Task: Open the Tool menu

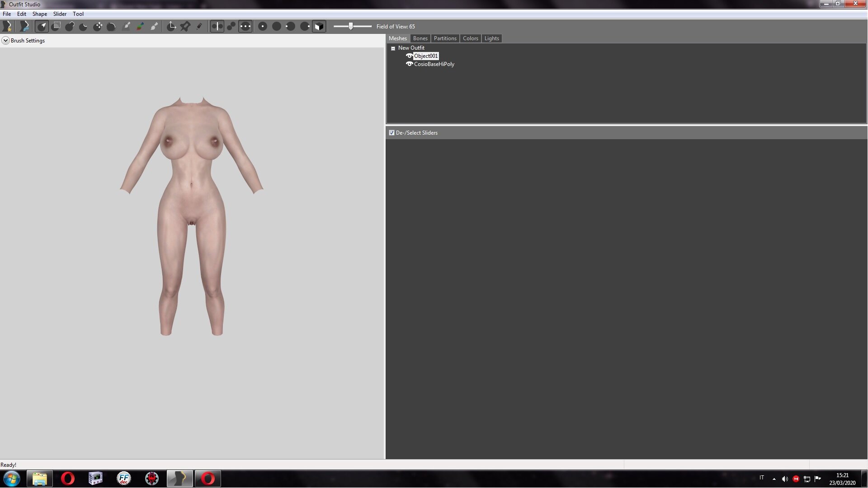Action: [x=78, y=14]
